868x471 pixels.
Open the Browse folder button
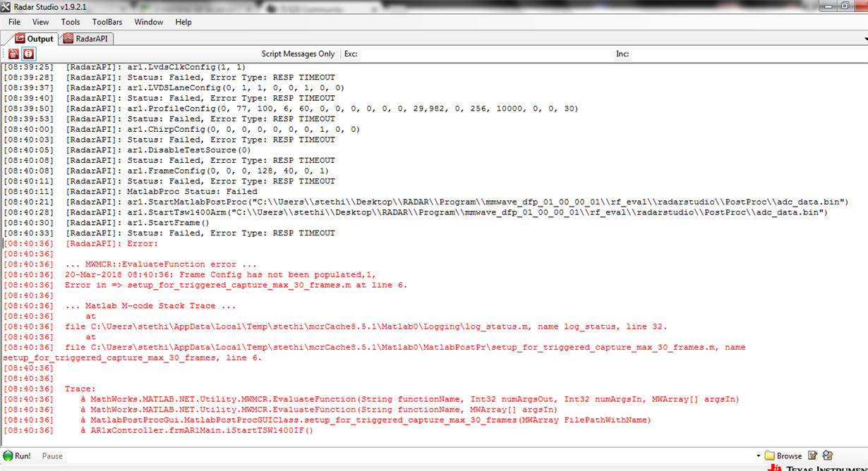tap(783, 456)
